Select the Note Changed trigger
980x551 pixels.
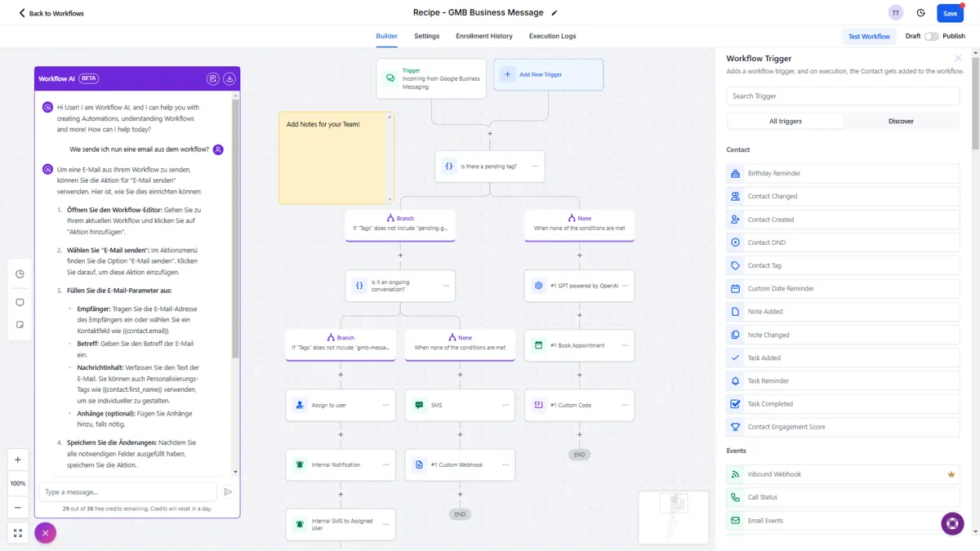click(843, 335)
